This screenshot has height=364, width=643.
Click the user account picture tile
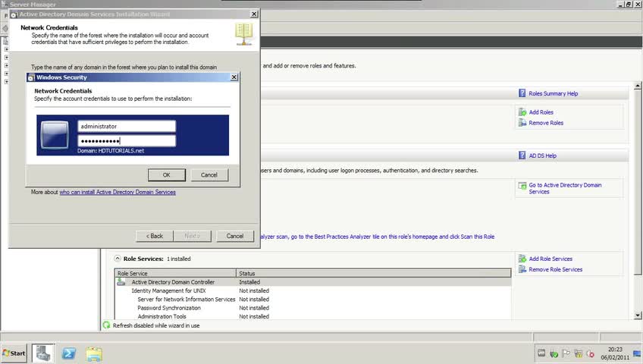pos(55,135)
